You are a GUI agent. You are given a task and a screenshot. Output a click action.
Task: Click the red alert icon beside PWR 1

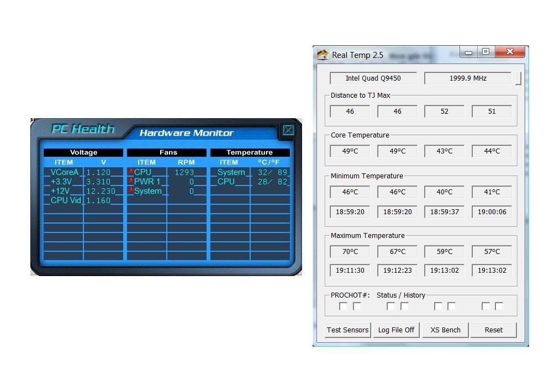131,181
